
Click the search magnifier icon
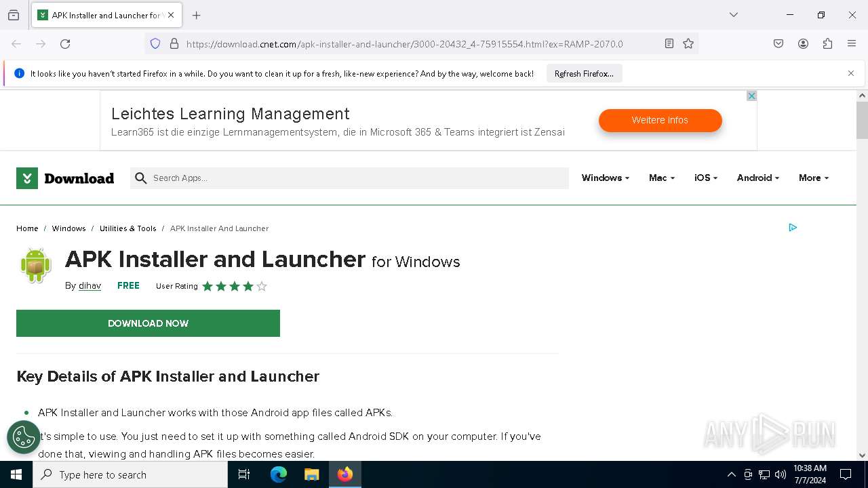point(141,178)
